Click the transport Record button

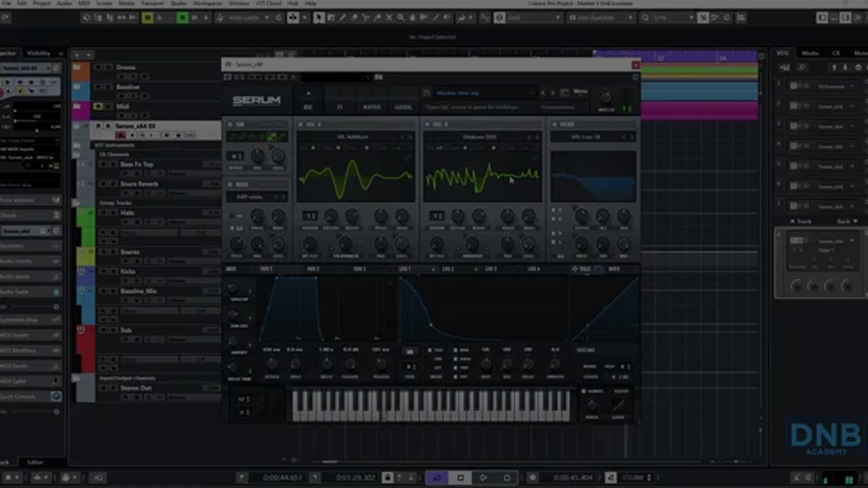pos(507,478)
